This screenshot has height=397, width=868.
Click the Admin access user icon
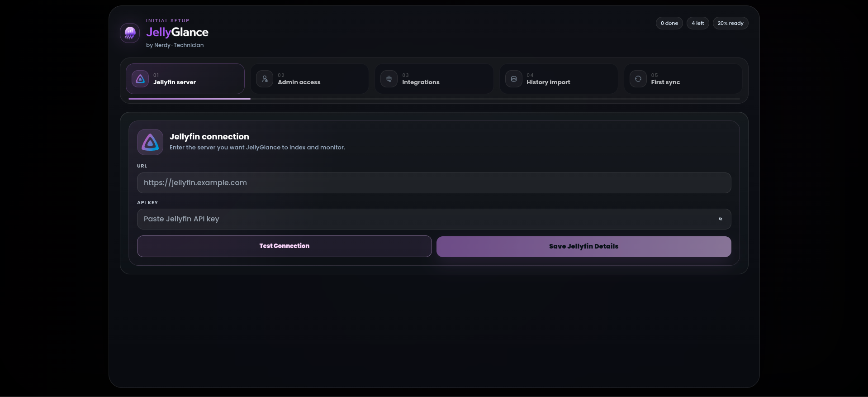click(265, 79)
